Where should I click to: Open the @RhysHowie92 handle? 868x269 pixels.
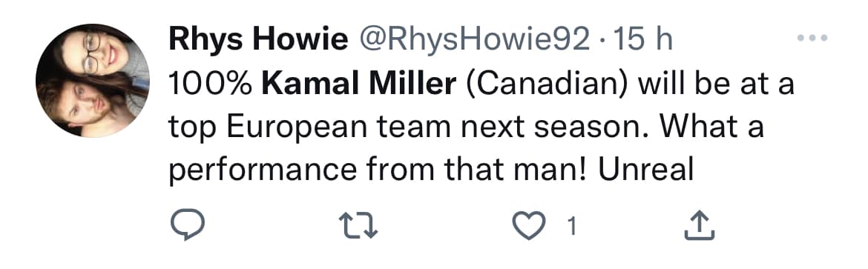coord(474,41)
